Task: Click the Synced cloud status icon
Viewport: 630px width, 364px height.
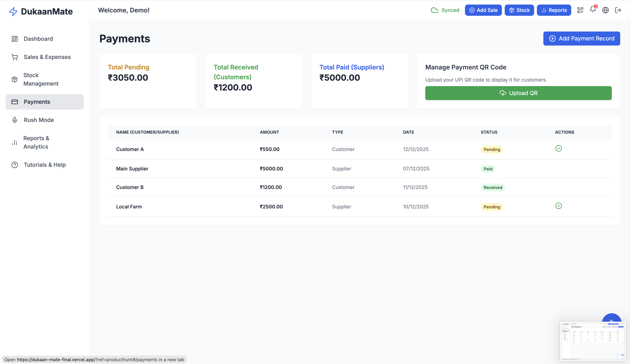Action: [x=435, y=10]
